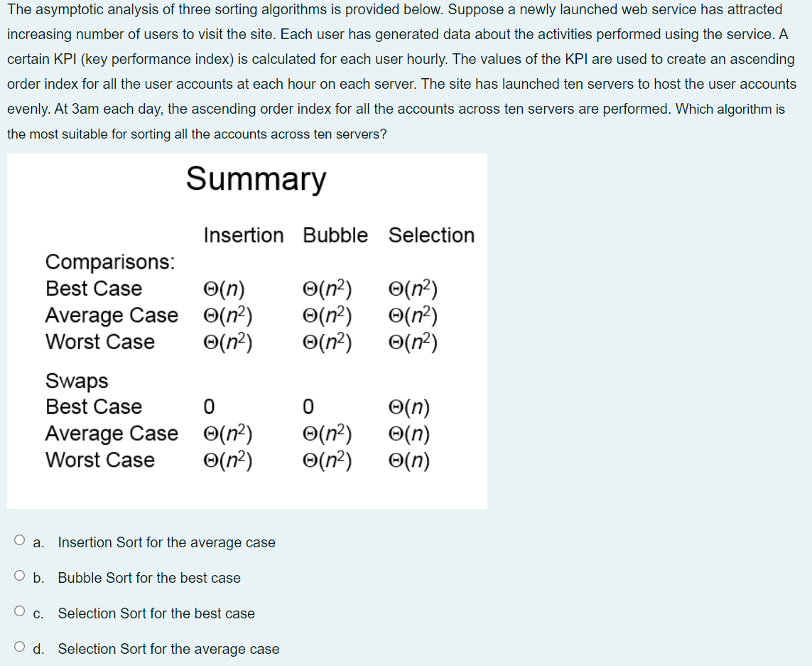Choose answer 'Bubble Sort for the best case'
The width and height of the screenshot is (812, 666).
148,578
